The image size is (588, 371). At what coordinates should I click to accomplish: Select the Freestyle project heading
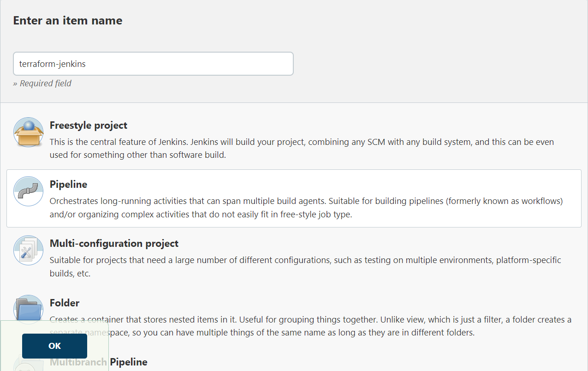(89, 126)
